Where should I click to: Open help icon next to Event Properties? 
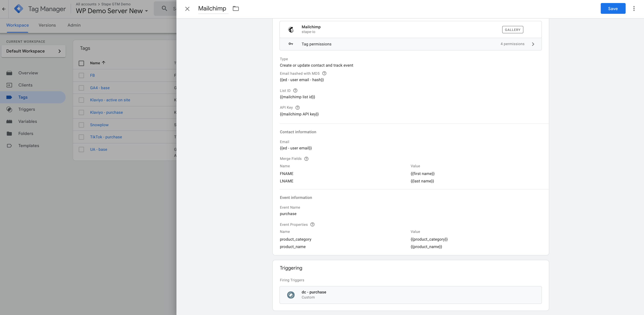[x=313, y=224]
